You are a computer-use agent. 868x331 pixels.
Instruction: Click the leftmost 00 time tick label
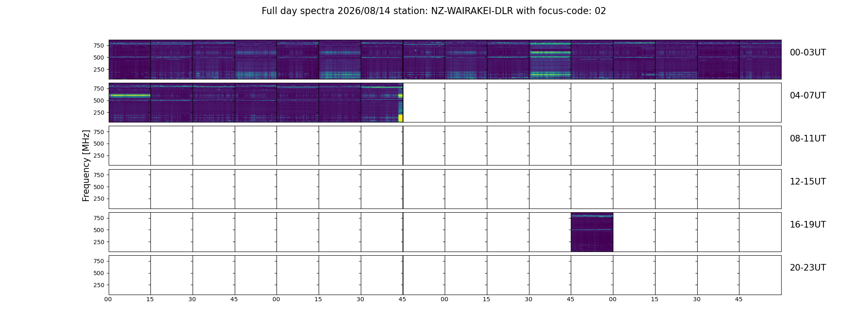108,299
